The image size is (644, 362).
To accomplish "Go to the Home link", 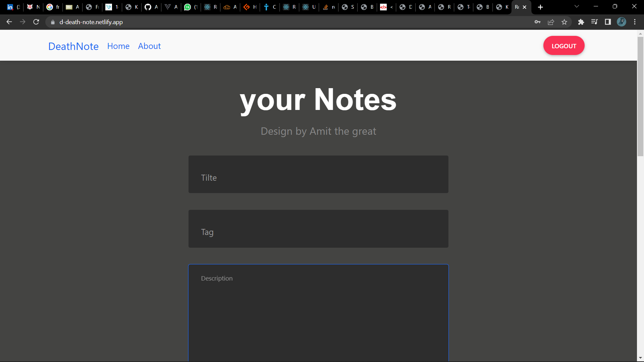I will click(x=118, y=46).
